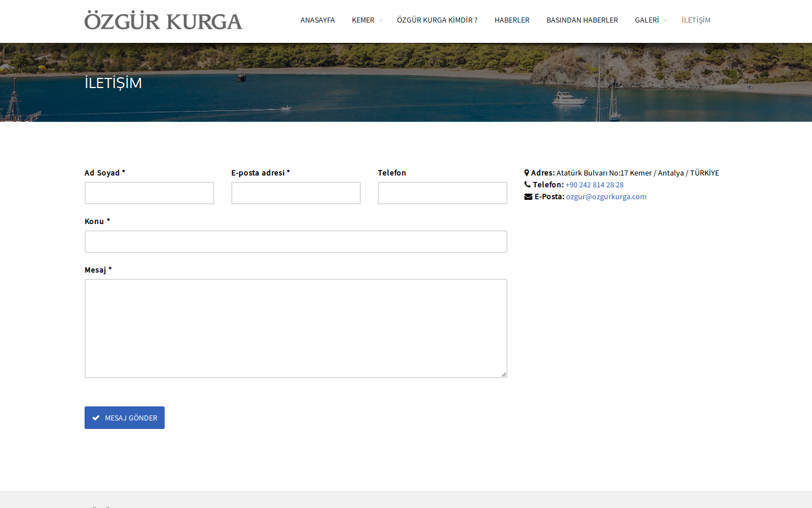
Task: Open the ANASAYFA menu item
Action: tap(317, 20)
